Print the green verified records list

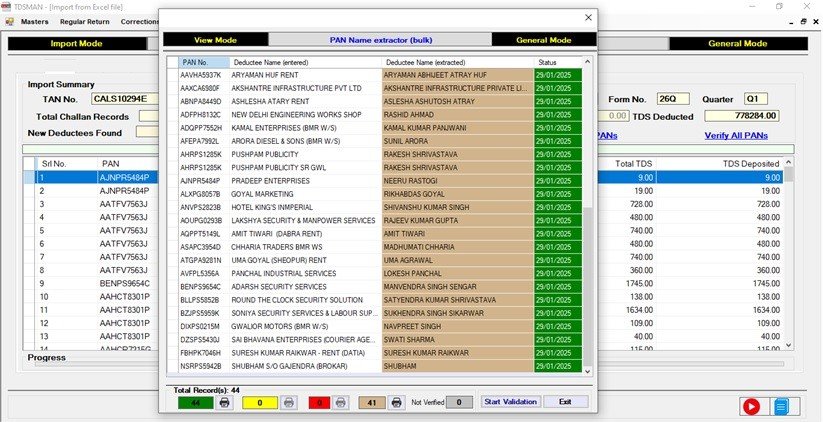(x=224, y=403)
